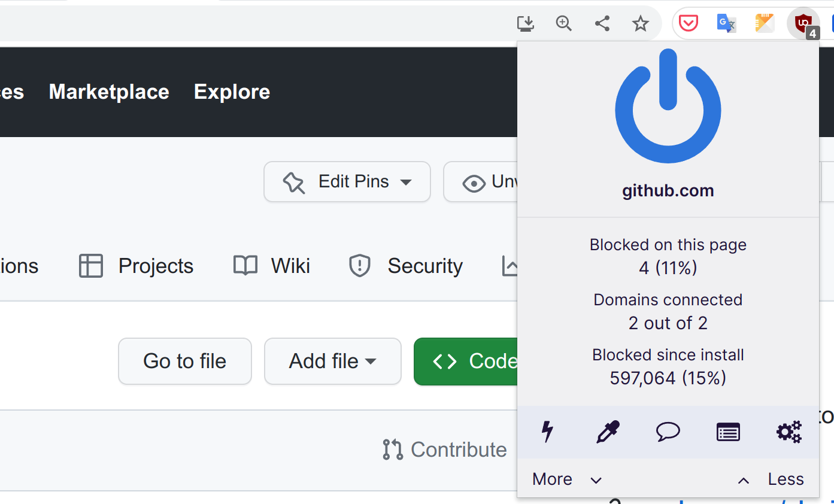Activate the element picker eyedropper
Viewport: 834px width, 504px height.
coord(608,432)
